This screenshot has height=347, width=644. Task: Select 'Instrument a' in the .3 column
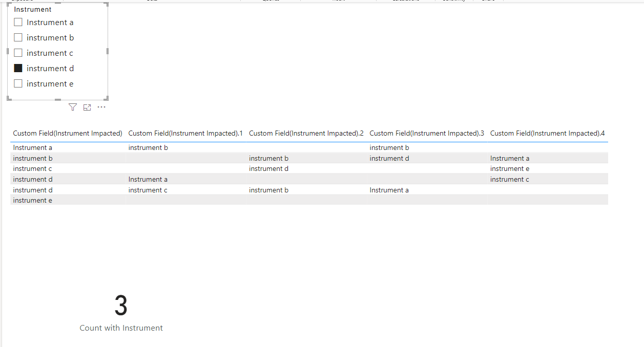389,190
